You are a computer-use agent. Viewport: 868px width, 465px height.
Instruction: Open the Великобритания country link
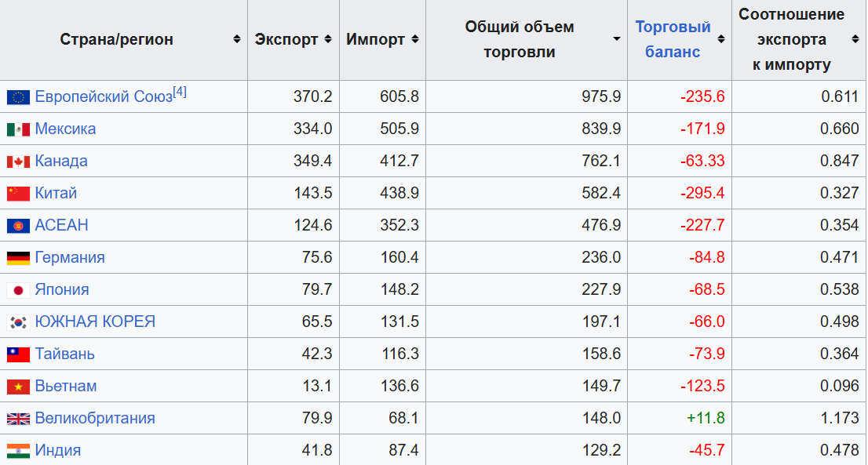point(94,418)
